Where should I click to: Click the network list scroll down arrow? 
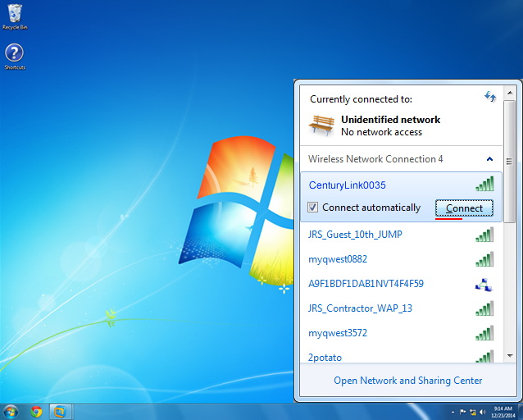tap(510, 356)
